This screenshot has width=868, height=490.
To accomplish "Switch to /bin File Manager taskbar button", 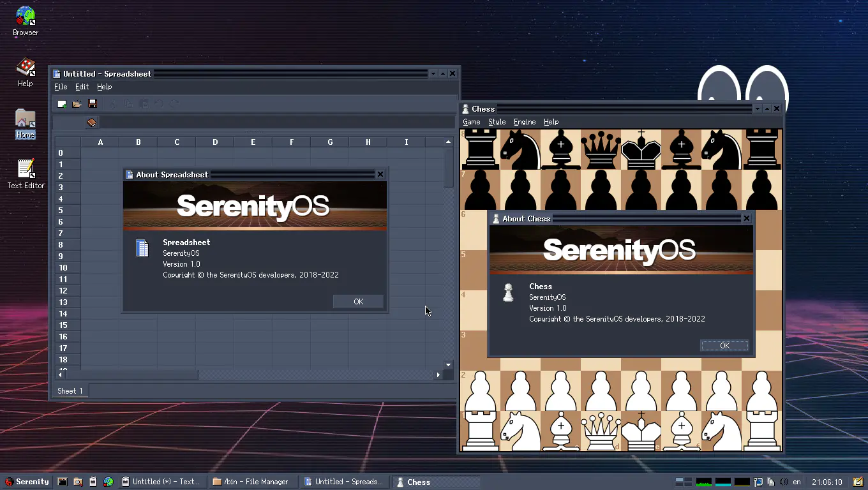I will tap(253, 482).
